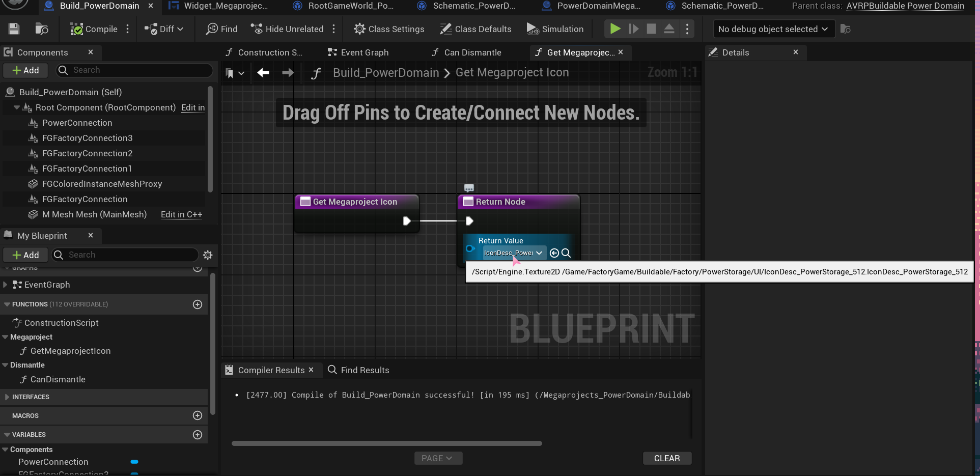Click the green Play button

pyautogui.click(x=615, y=29)
